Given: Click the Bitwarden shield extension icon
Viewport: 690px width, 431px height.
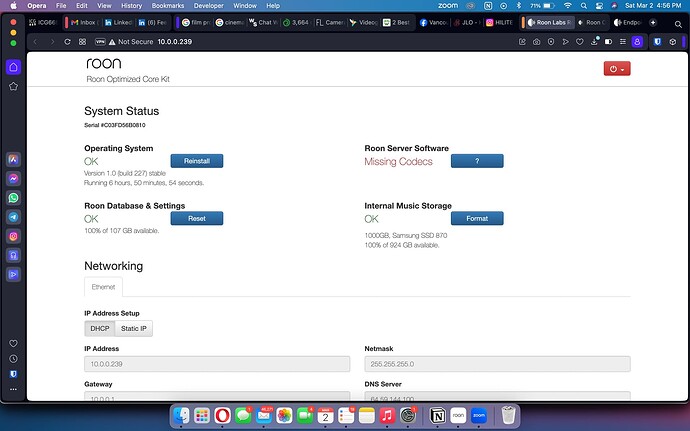Looking at the screenshot, I should point(657,42).
